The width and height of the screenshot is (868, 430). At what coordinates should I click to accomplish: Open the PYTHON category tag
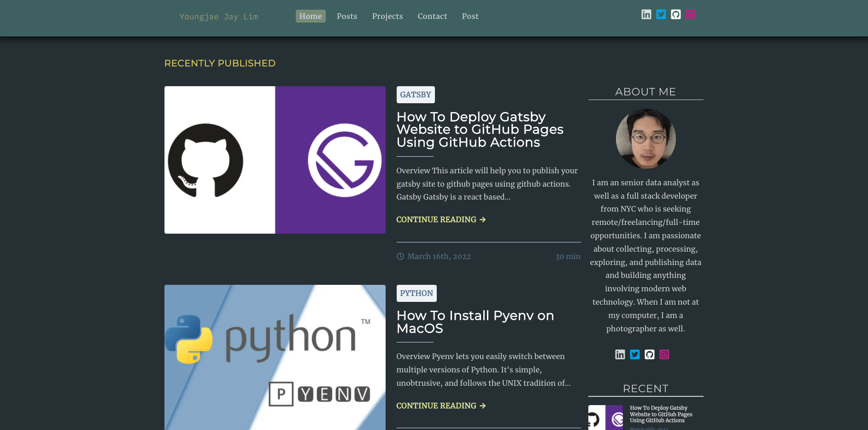tap(416, 293)
